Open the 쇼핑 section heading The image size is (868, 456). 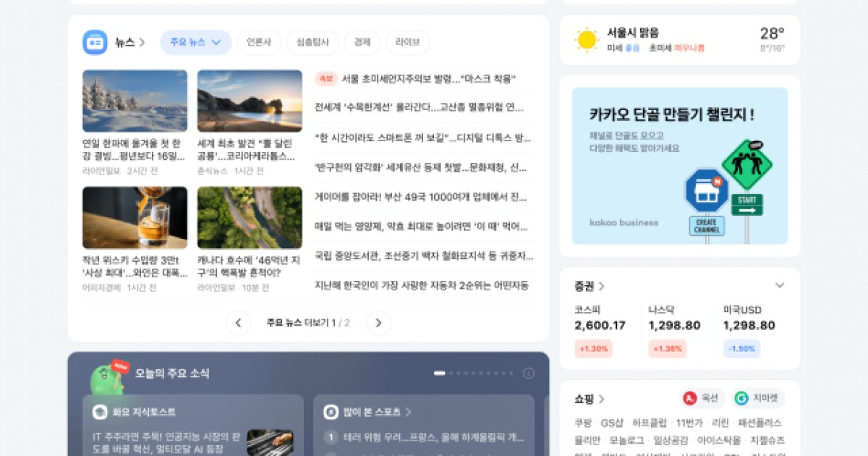coord(590,399)
